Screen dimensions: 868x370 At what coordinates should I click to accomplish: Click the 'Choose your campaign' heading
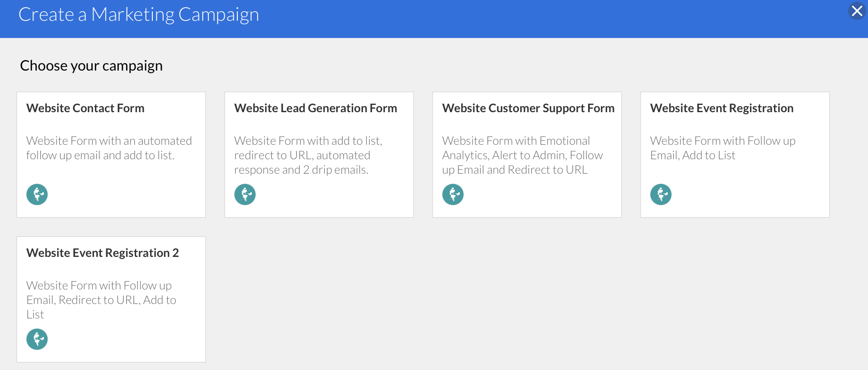pos(91,66)
